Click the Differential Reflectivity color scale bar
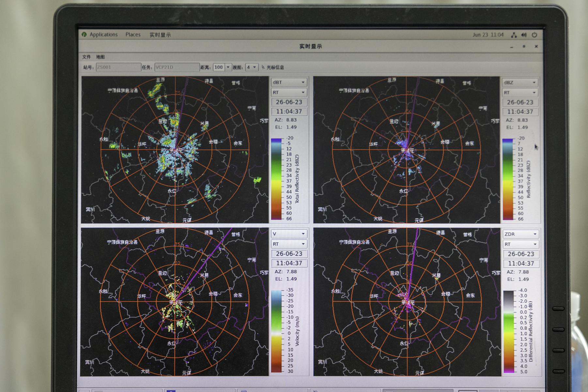The height and width of the screenshot is (392, 588). point(508,331)
